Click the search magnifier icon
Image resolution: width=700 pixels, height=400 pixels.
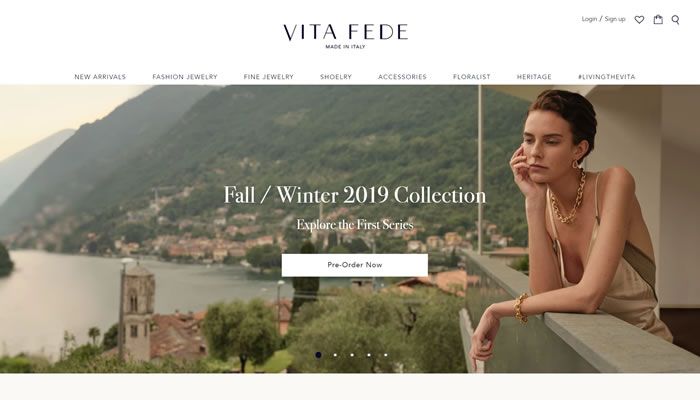click(x=675, y=20)
